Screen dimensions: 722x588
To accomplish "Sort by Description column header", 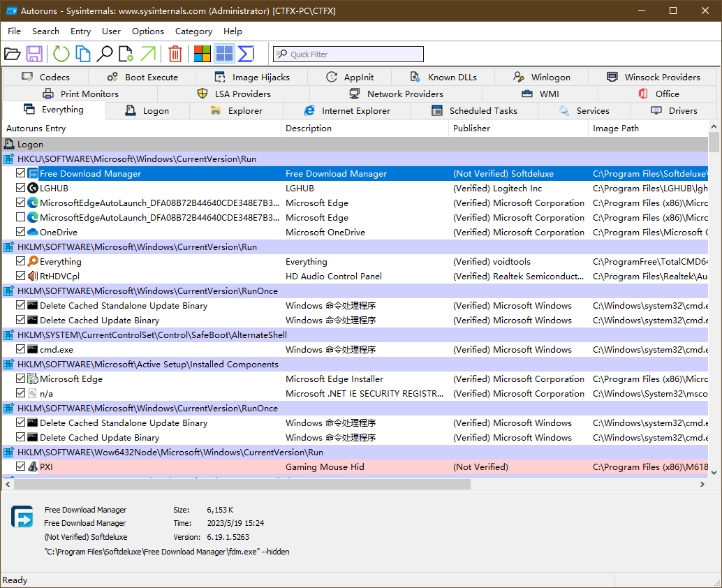I will [x=364, y=128].
